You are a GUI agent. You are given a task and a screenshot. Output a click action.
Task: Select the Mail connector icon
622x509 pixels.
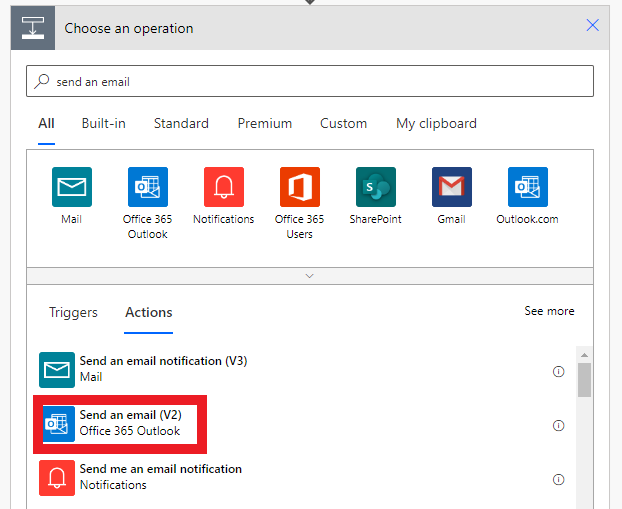click(71, 187)
